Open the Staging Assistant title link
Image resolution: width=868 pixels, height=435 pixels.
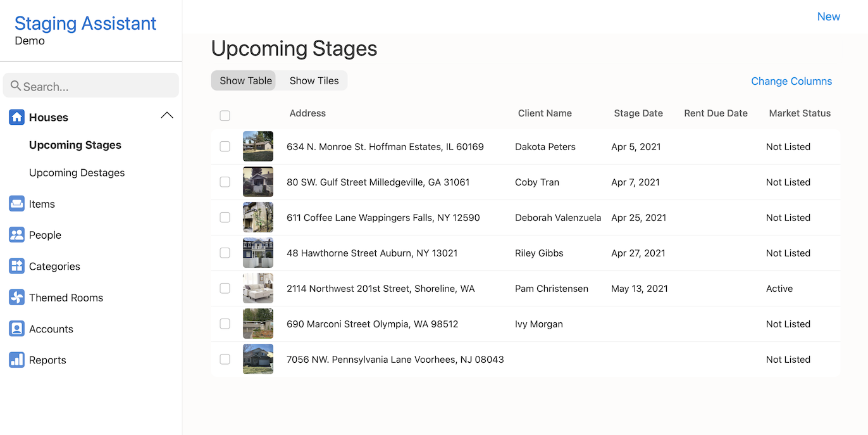[x=85, y=23]
